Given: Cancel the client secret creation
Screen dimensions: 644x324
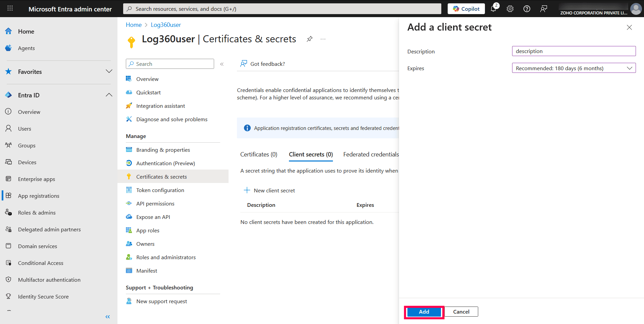Looking at the screenshot, I should pyautogui.click(x=461, y=312).
